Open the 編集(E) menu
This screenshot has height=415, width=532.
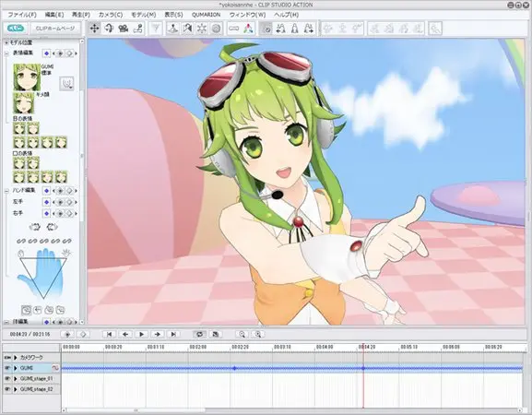pos(54,15)
